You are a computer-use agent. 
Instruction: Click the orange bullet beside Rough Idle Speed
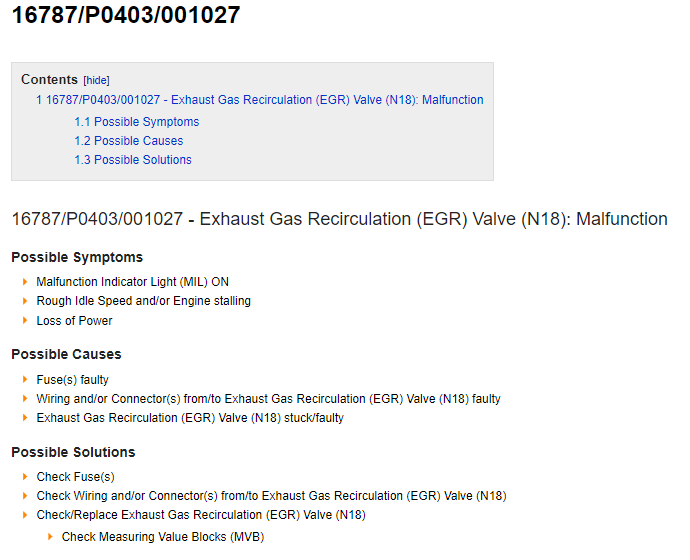coord(25,301)
